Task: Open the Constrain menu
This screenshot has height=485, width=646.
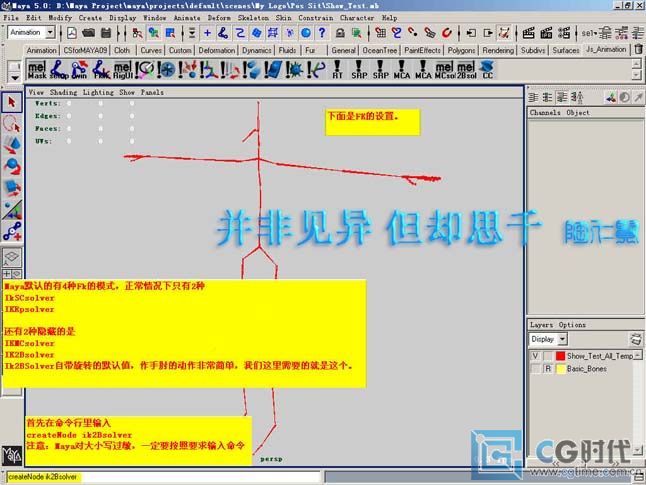Action: (316, 18)
